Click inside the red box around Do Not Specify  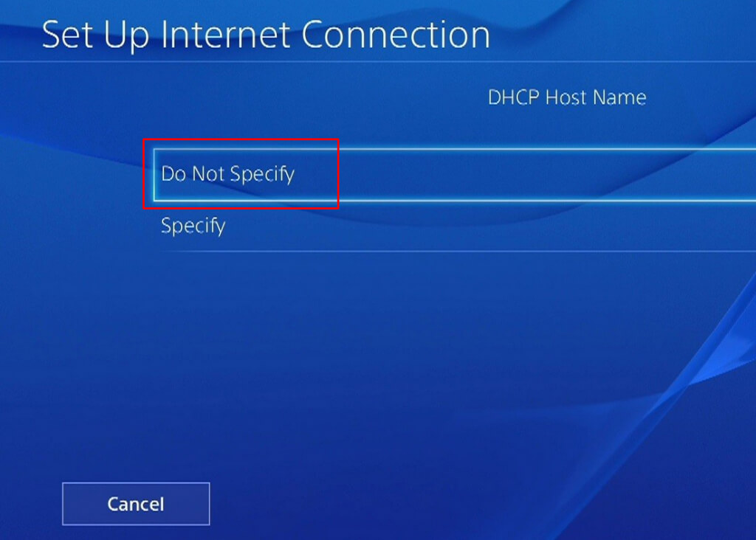point(241,173)
